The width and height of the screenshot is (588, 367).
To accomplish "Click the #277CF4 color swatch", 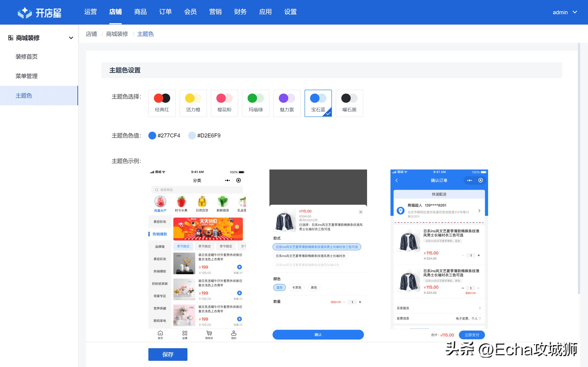I will (152, 135).
